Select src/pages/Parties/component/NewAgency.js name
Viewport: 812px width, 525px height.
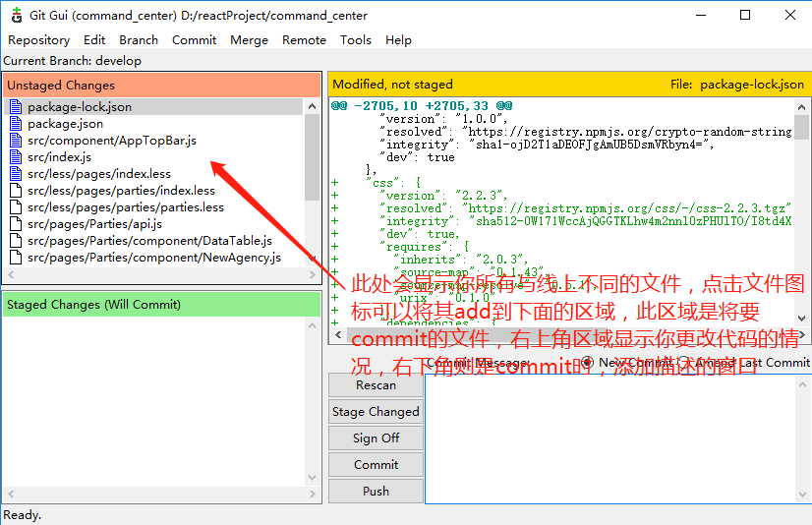click(154, 257)
